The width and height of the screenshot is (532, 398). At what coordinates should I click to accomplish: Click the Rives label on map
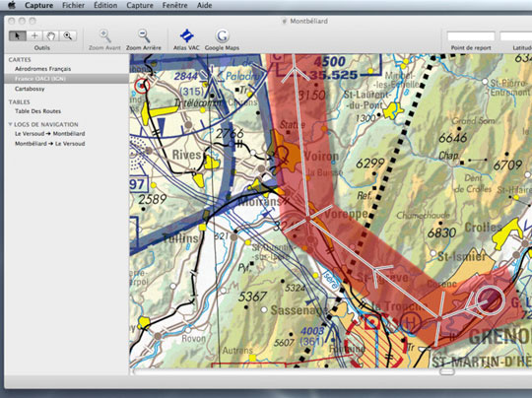coord(186,155)
